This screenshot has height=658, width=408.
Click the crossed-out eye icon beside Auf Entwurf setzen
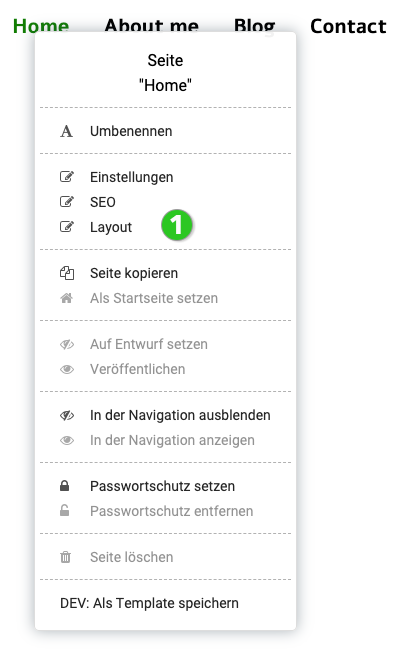click(67, 345)
